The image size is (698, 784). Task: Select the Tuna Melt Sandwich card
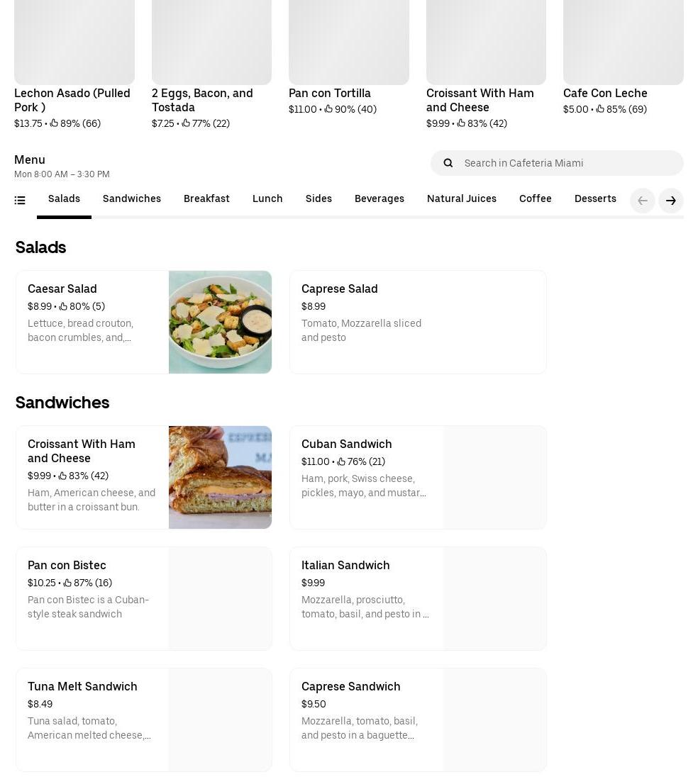[143, 719]
